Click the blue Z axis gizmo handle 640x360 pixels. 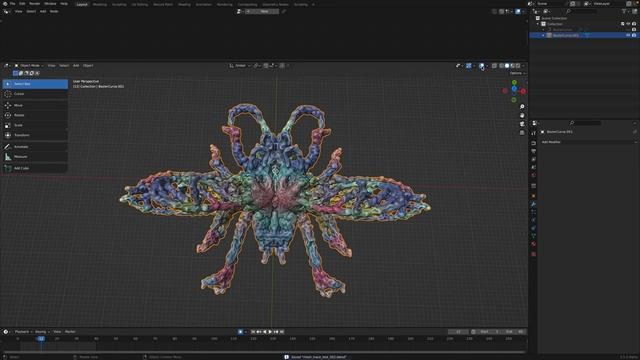514,89
